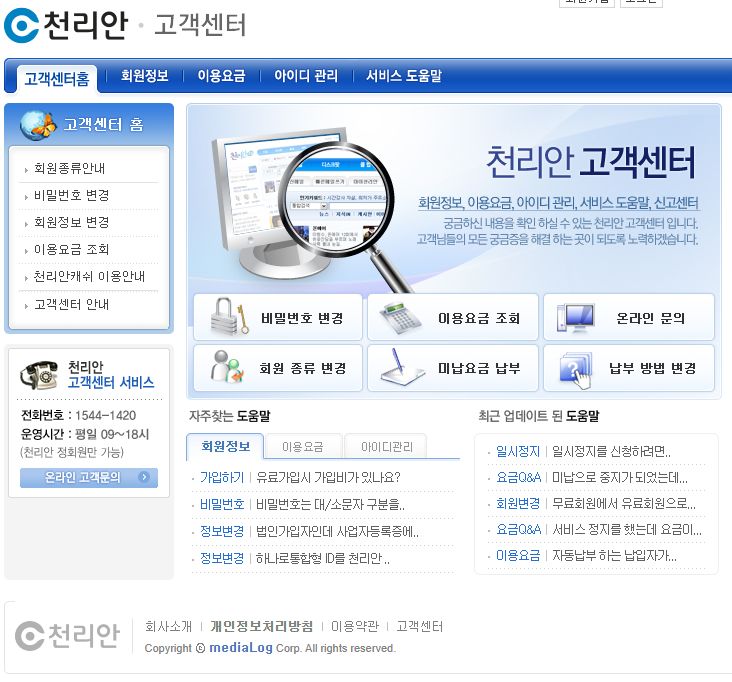Open the 이용요금 menu in navigation bar
The image size is (732, 682).
pos(221,76)
